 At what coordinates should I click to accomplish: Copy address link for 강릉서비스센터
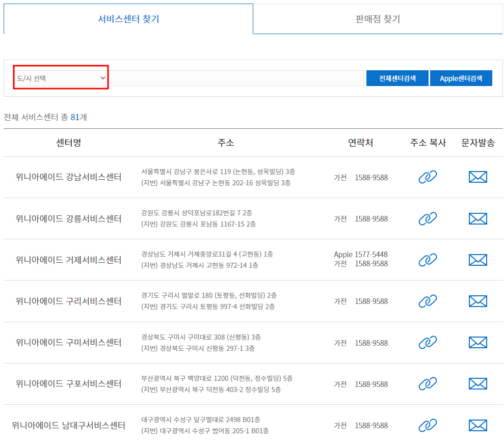pos(428,218)
